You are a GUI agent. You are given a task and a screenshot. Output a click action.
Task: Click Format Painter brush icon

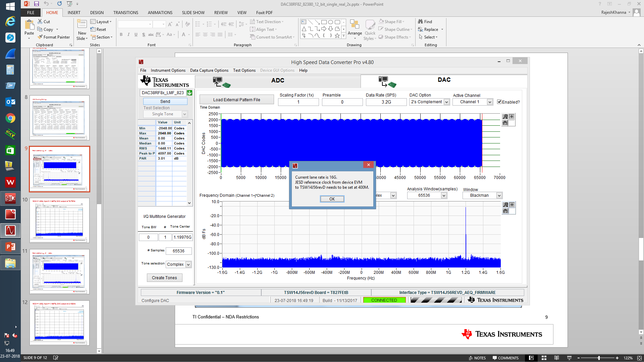[40, 37]
